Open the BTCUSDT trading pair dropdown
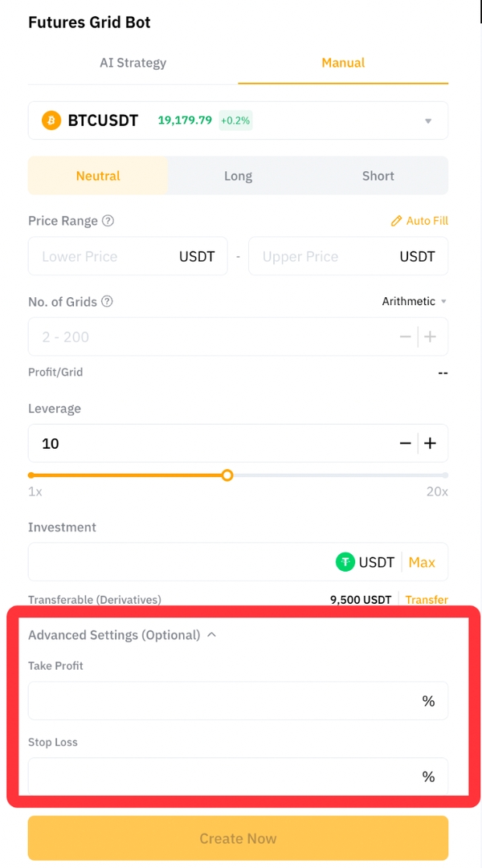Viewport: 482px width, 868px height. (x=428, y=121)
